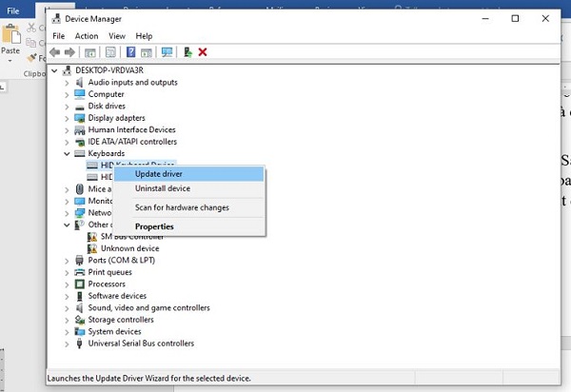Expand the Processors category
The height and width of the screenshot is (392, 571).
coord(67,284)
